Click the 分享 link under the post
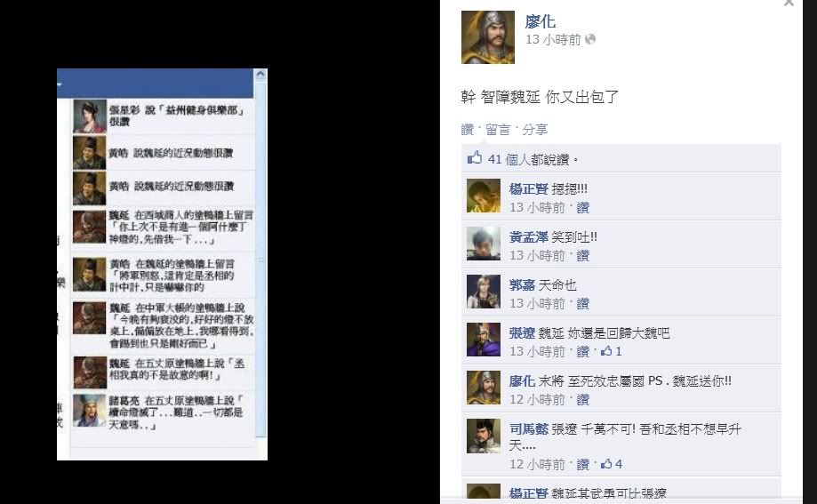The height and width of the screenshot is (504, 817). [535, 129]
